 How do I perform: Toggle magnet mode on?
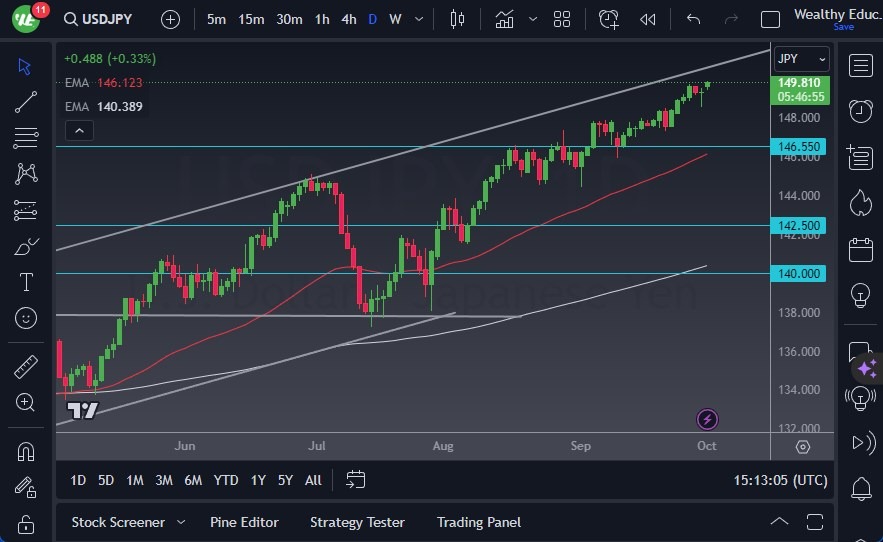pyautogui.click(x=26, y=451)
